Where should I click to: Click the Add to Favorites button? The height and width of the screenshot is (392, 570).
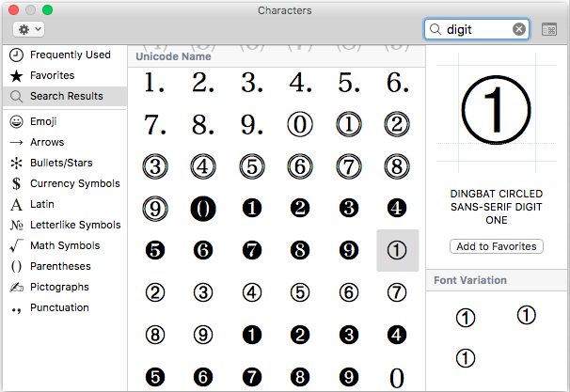[497, 246]
